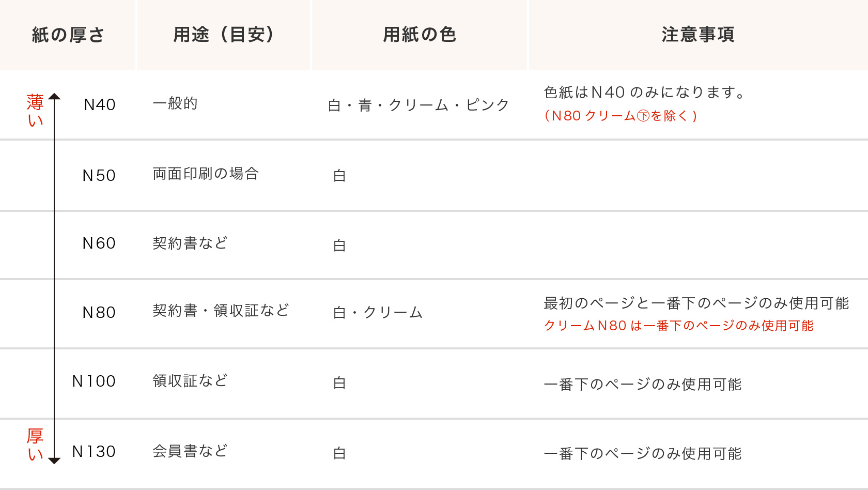Viewport: 868px width, 490px height.
Task: Click the red 薄い label
Action: pyautogui.click(x=35, y=111)
